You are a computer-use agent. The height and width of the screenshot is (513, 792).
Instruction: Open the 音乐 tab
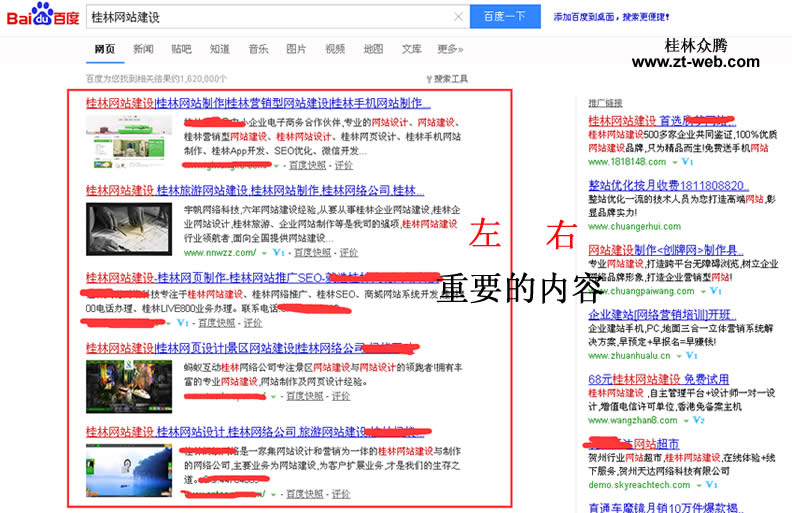[258, 49]
